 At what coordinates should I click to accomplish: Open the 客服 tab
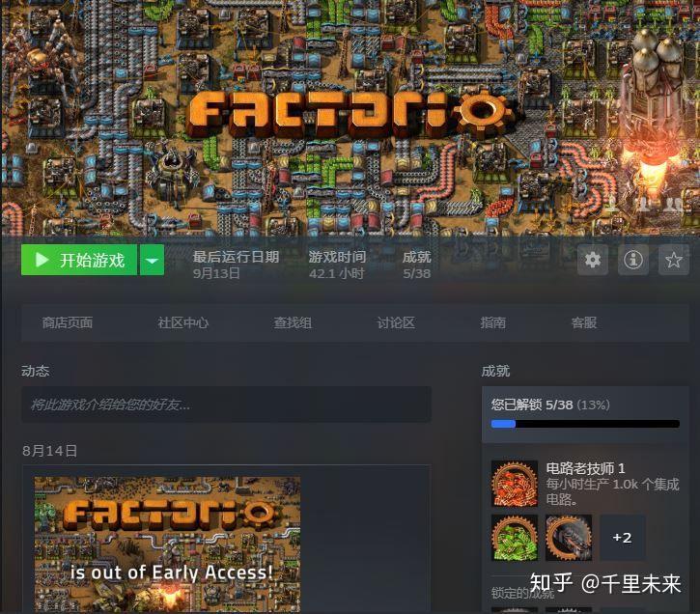pos(584,322)
